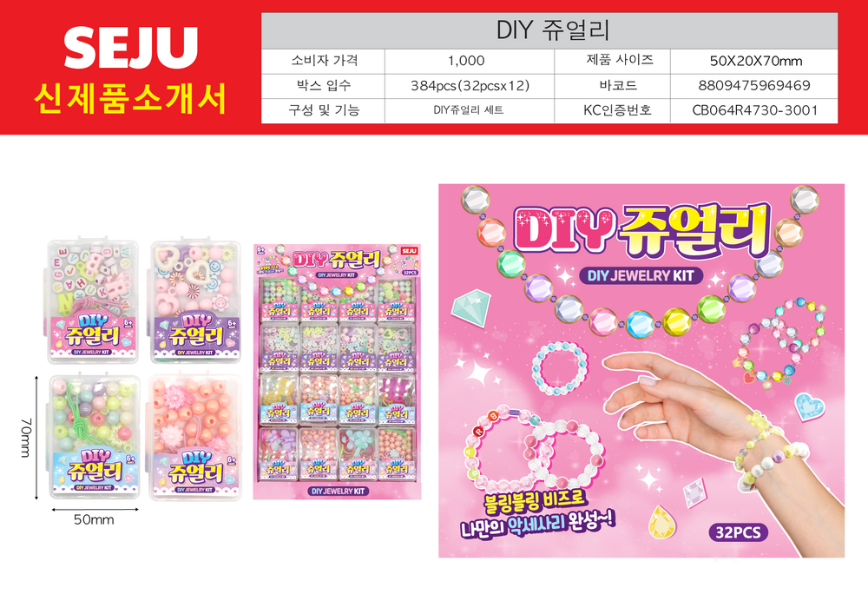
Task: Click the blue-white bead bracelet graphic
Action: click(x=560, y=367)
